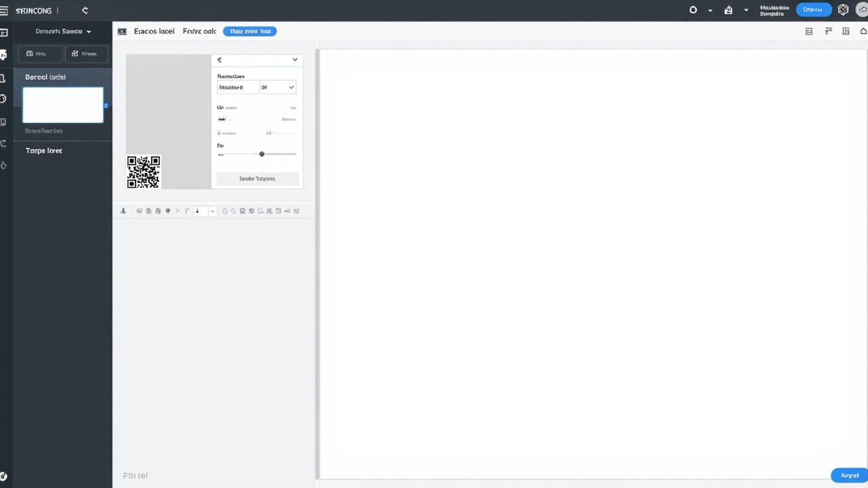Click the QR code on the label preview
Image resolution: width=868 pixels, height=488 pixels.
[x=144, y=172]
